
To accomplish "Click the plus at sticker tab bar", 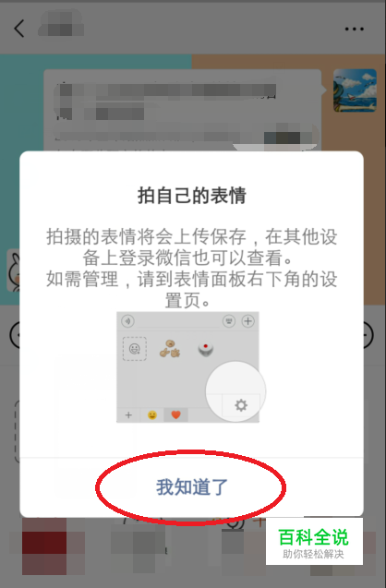I will coord(128,414).
